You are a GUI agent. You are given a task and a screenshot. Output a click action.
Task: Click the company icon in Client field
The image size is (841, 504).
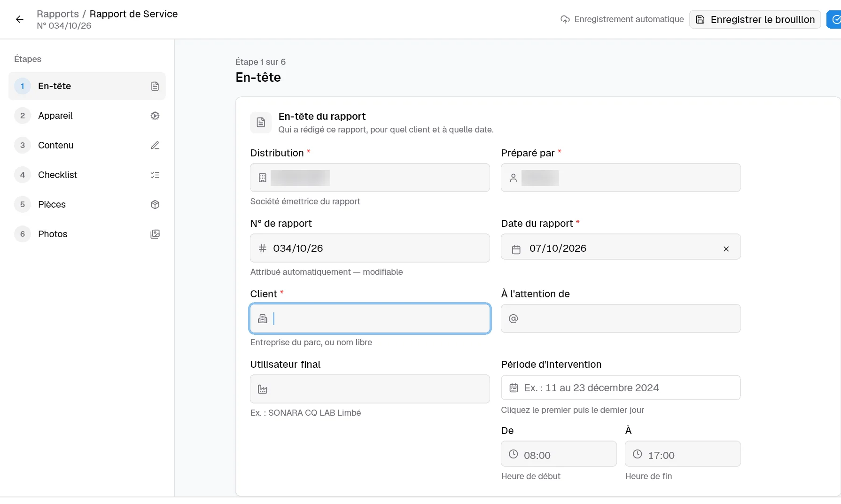point(263,319)
